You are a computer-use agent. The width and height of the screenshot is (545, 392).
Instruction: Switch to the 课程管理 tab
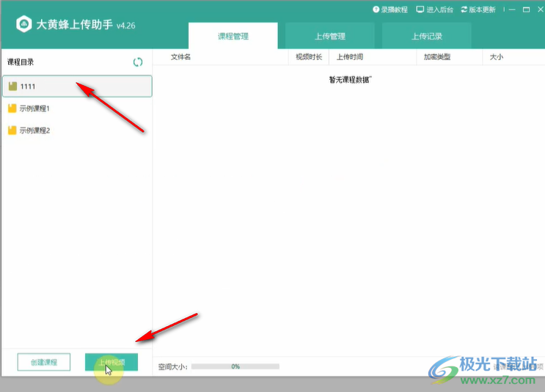click(x=233, y=36)
